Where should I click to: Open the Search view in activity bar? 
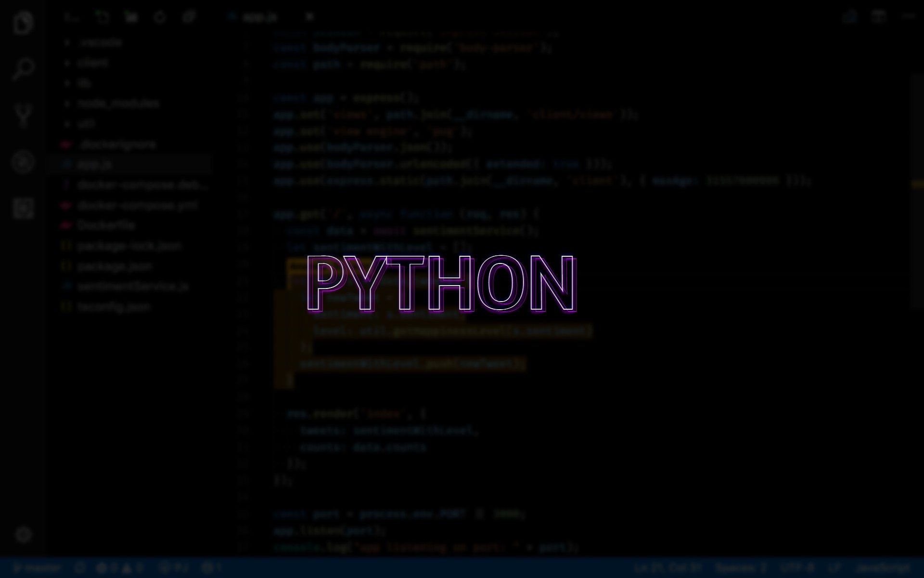coord(23,68)
